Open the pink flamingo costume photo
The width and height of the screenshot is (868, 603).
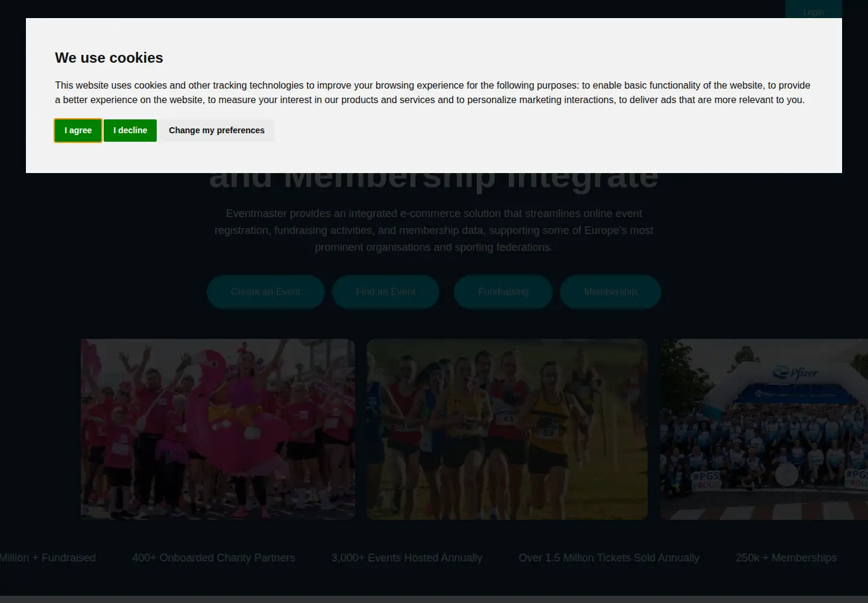pos(218,429)
